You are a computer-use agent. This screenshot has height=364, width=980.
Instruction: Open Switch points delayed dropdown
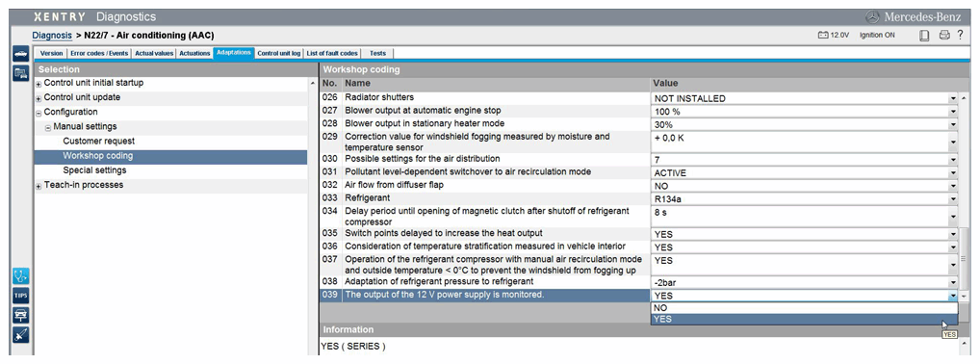coord(952,234)
